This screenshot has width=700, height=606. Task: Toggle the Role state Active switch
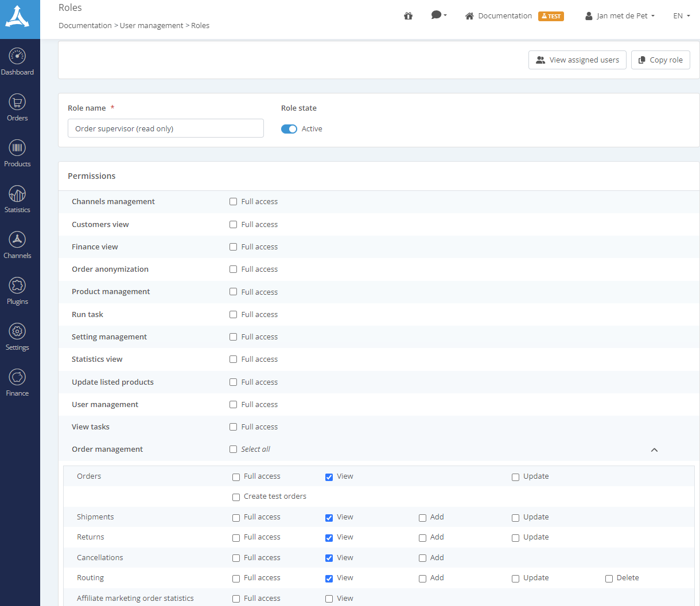289,129
